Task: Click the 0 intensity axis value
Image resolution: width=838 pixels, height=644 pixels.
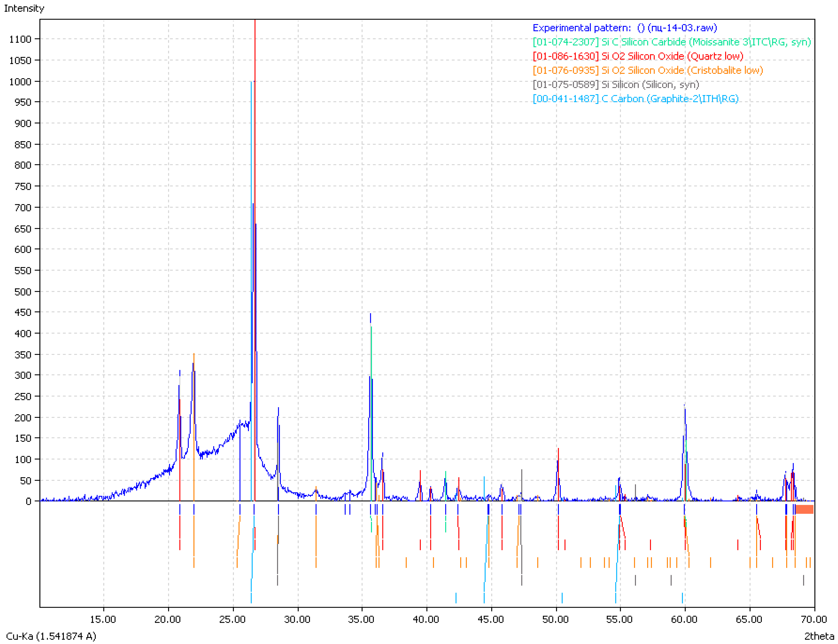Action: (28, 502)
